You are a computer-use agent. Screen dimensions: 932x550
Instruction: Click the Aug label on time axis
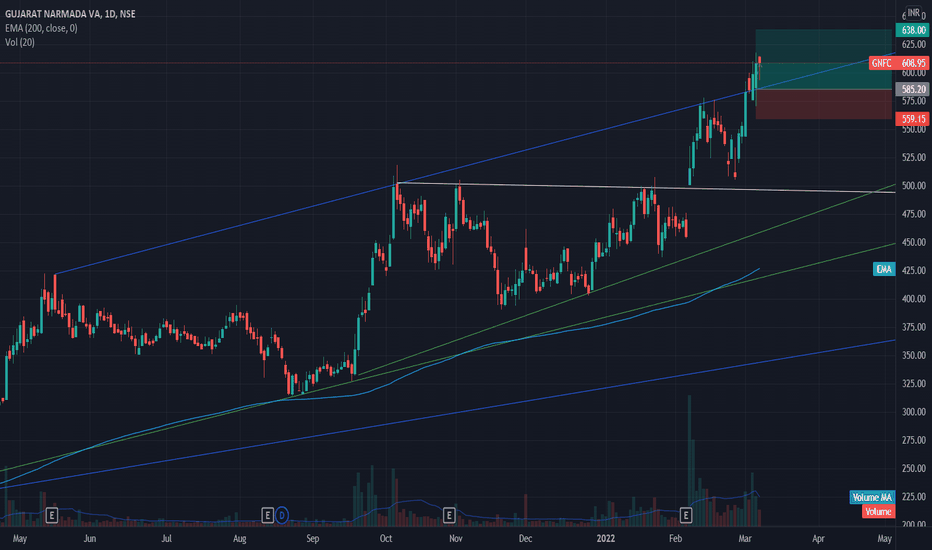coord(240,539)
